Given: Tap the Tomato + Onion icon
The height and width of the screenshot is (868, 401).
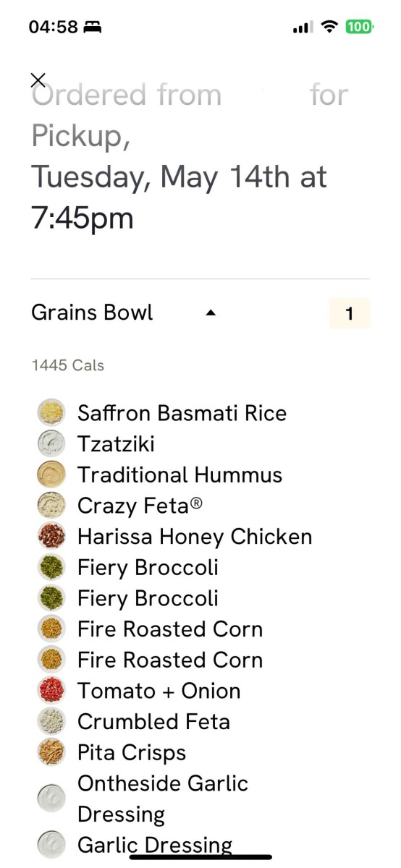Looking at the screenshot, I should (51, 691).
